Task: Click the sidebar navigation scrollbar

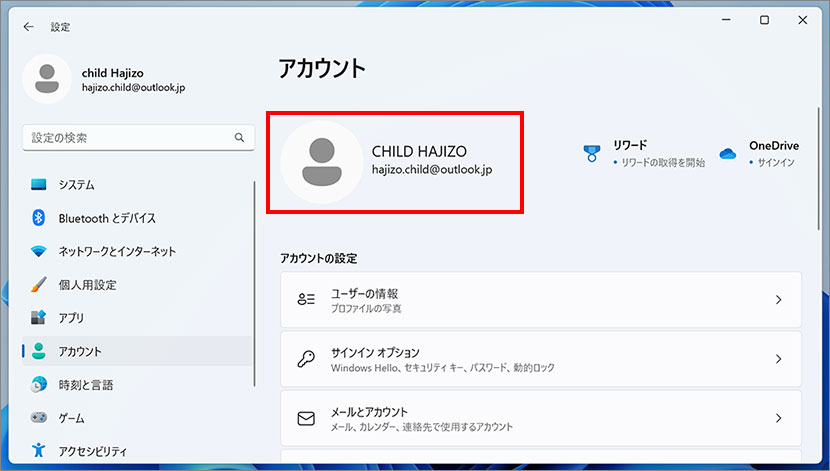Action: (255, 284)
